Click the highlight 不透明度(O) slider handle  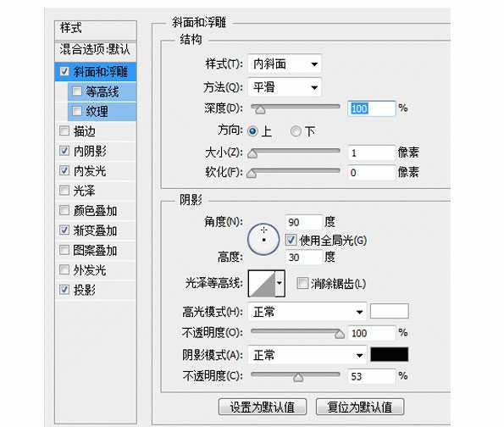pos(340,335)
